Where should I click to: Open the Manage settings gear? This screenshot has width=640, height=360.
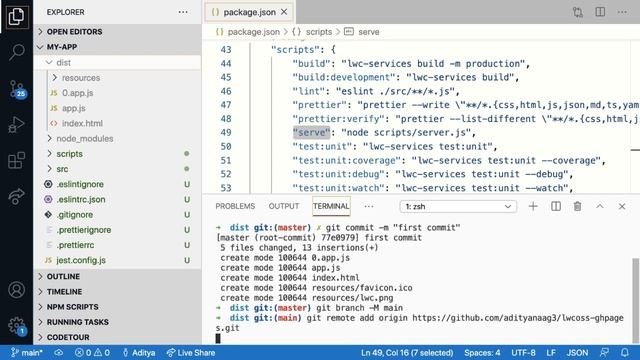coord(17,326)
